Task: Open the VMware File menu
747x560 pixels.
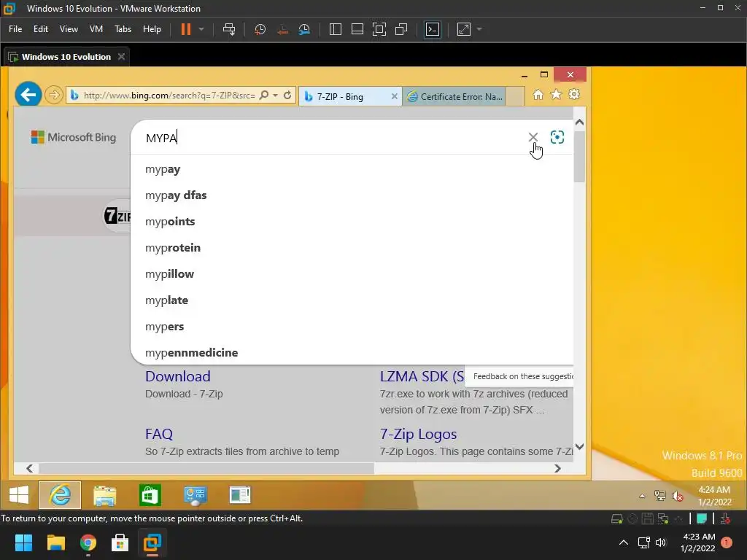Action: tap(15, 29)
